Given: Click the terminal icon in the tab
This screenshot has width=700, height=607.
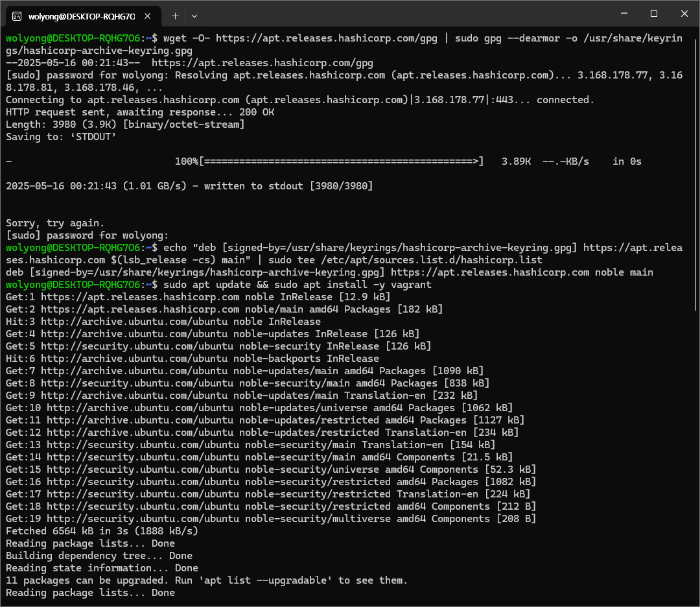Looking at the screenshot, I should [x=17, y=16].
